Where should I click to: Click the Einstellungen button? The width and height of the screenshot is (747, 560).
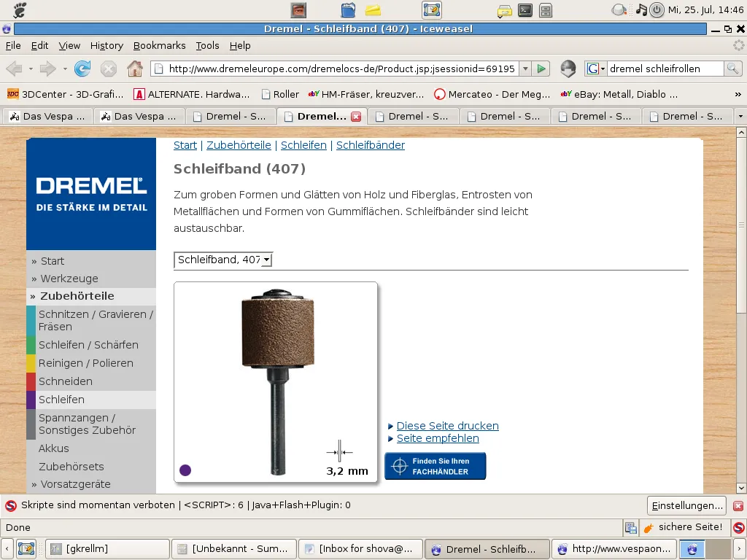pos(686,506)
